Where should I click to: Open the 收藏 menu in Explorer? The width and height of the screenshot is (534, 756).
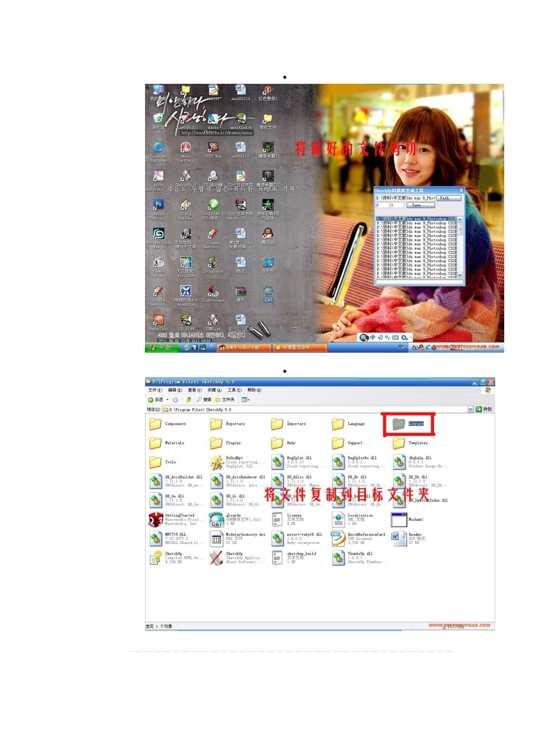[215, 390]
